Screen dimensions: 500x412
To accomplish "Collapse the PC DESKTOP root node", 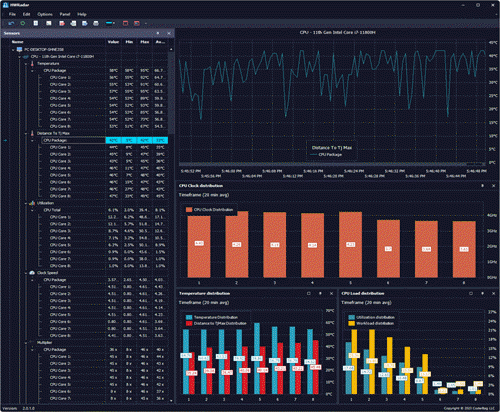I will (x=13, y=50).
